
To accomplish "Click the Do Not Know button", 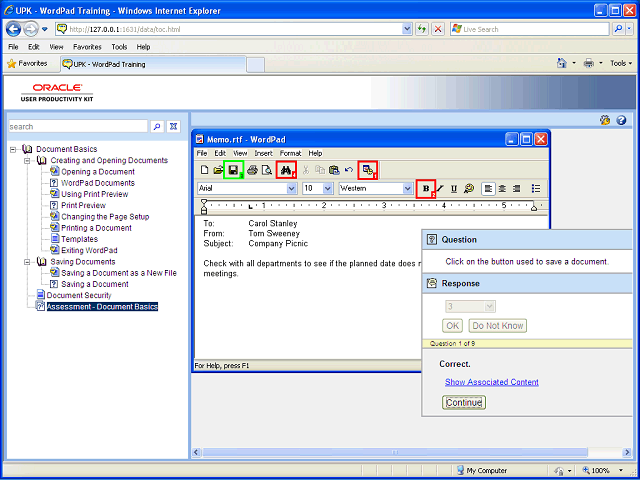I will coord(498,326).
